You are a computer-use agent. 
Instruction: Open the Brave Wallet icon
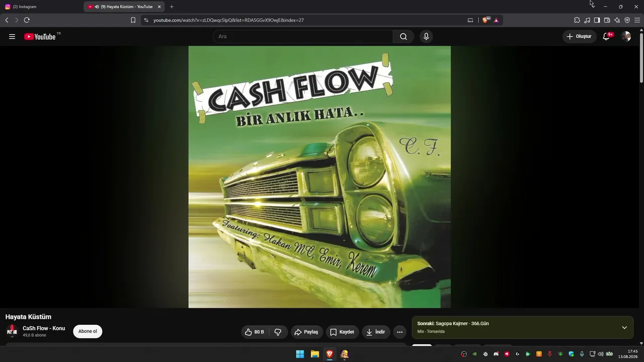coord(607,20)
